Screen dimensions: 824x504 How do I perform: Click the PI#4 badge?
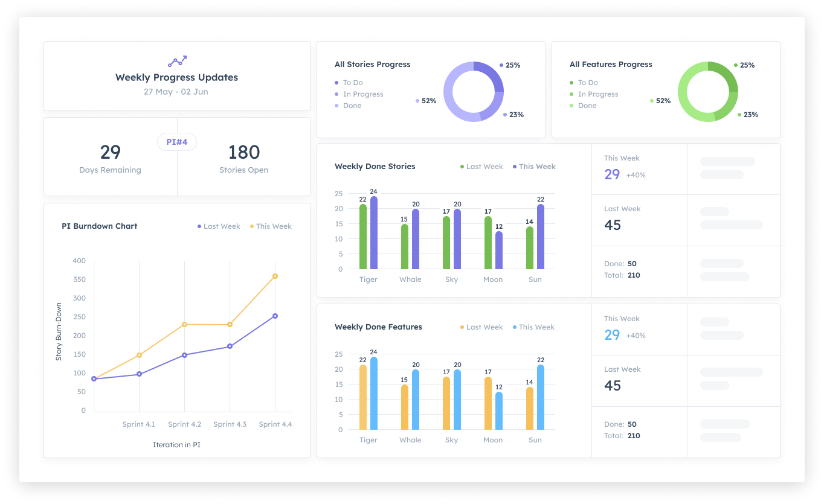coord(177,142)
